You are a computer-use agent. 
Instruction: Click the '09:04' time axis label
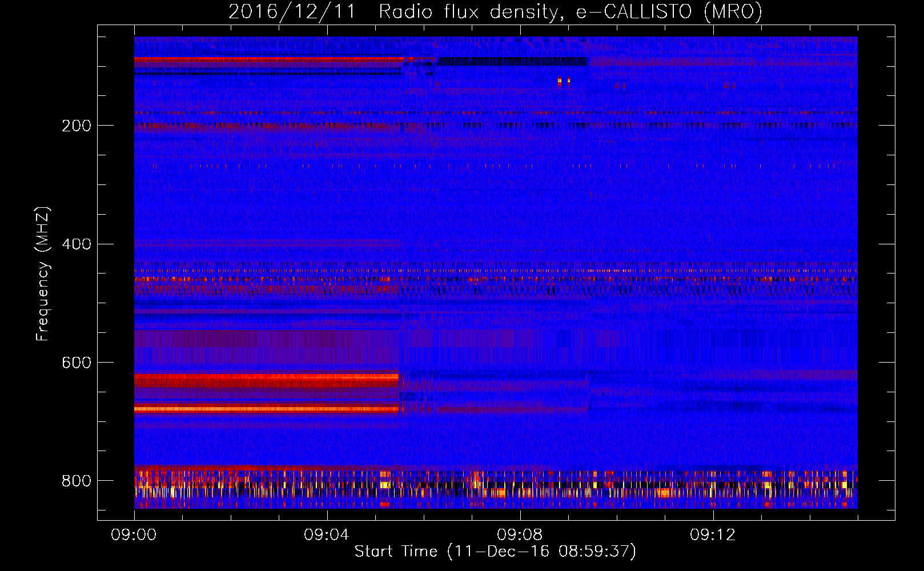327,535
